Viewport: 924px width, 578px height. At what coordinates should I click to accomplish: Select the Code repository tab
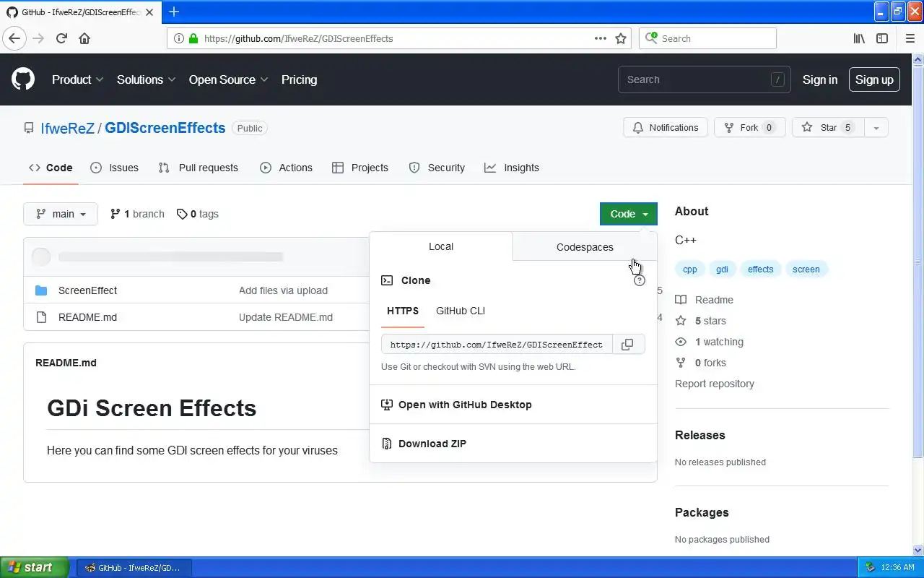coord(51,168)
